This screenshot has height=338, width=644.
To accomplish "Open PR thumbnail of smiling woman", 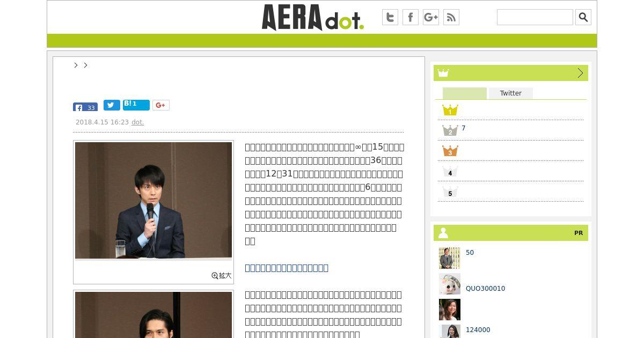I will (x=449, y=310).
